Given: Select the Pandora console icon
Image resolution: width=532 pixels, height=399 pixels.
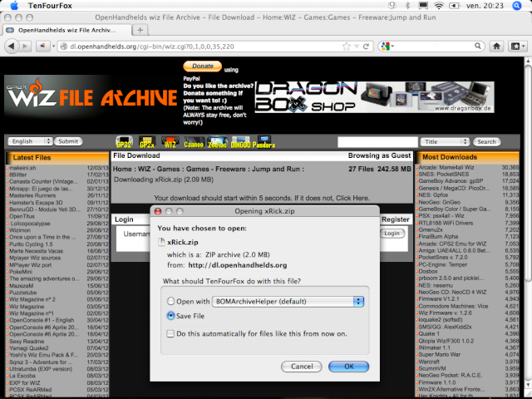Looking at the screenshot, I should coord(264,142).
